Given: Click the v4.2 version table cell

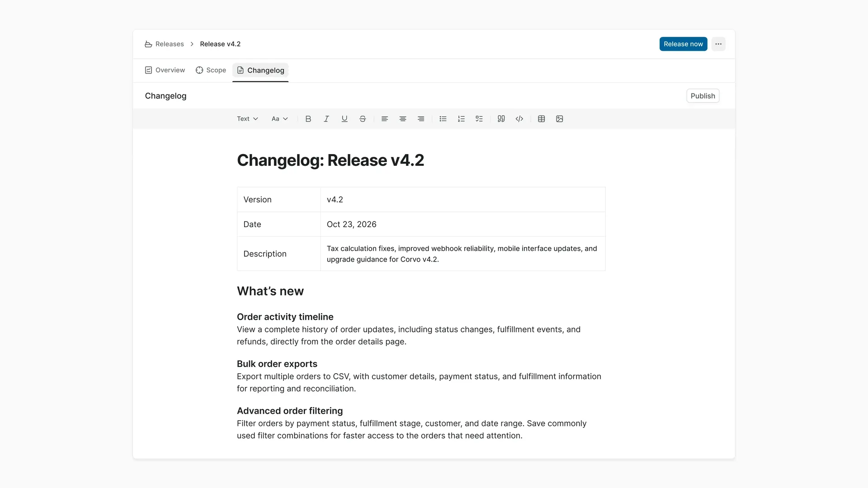Looking at the screenshot, I should point(463,200).
